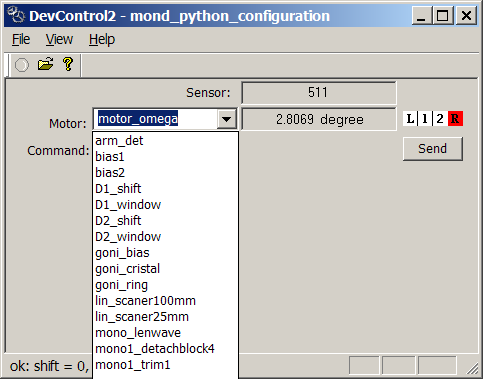Viewport: 483px width, 379px height.
Task: Maximize the DevControl2 window
Action: coord(442,16)
